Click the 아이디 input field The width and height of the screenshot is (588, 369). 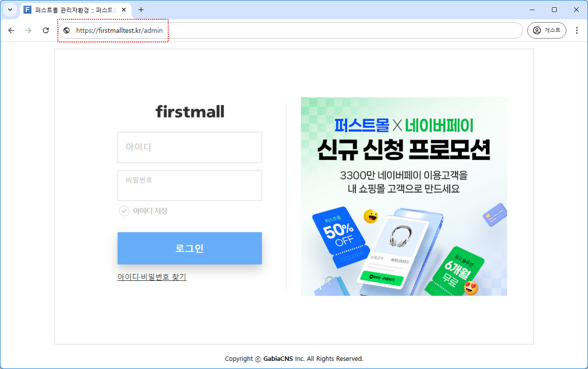coord(190,147)
